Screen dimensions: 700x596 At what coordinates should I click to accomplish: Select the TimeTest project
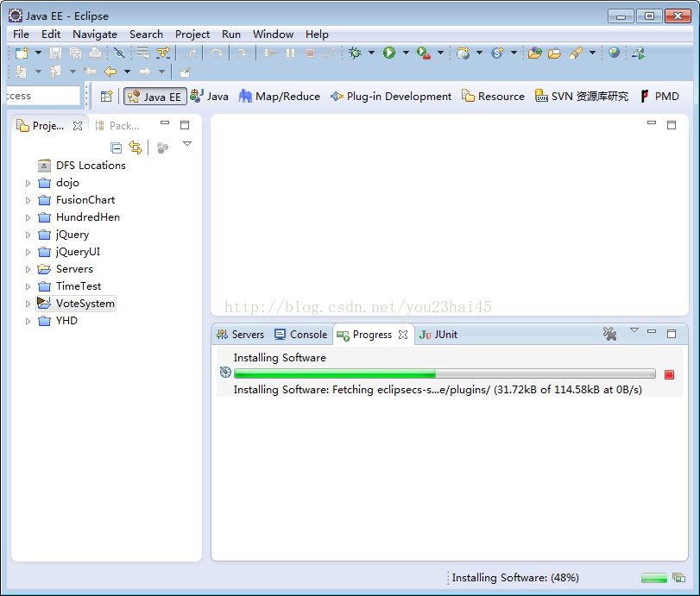click(70, 286)
